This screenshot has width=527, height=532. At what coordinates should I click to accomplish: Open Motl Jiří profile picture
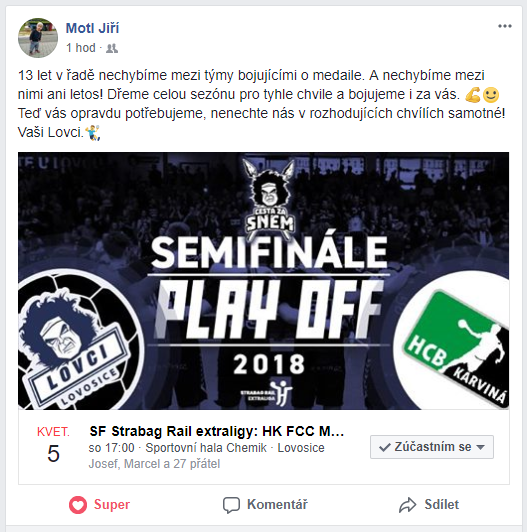tap(38, 38)
